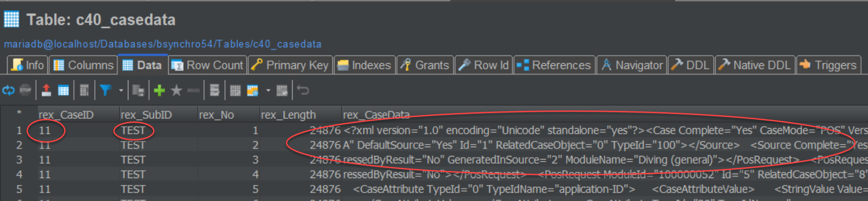Open the dropdown arrow next to filter funnel
The height and width of the screenshot is (201, 868).
point(121,91)
